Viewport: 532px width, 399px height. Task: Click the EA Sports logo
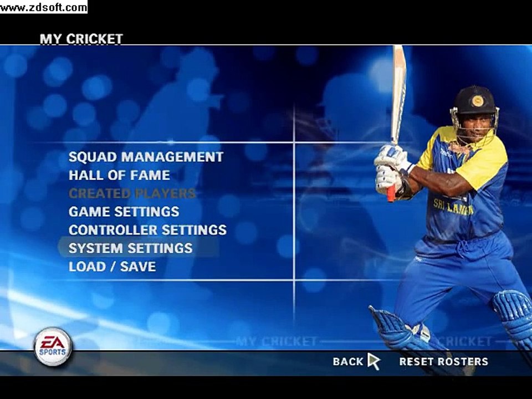[x=53, y=347]
